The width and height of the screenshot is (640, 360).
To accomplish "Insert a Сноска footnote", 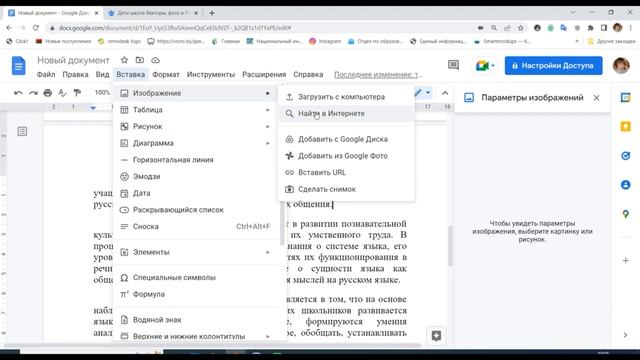I will coord(196,227).
